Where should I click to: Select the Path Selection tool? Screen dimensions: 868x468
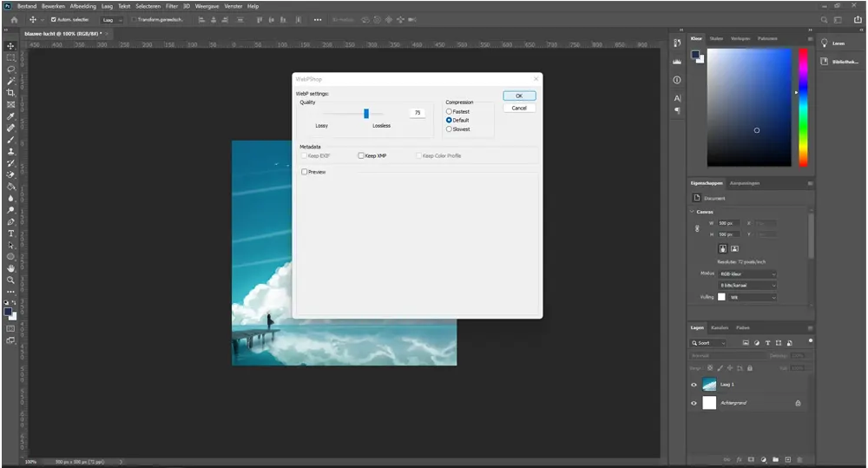pos(10,245)
